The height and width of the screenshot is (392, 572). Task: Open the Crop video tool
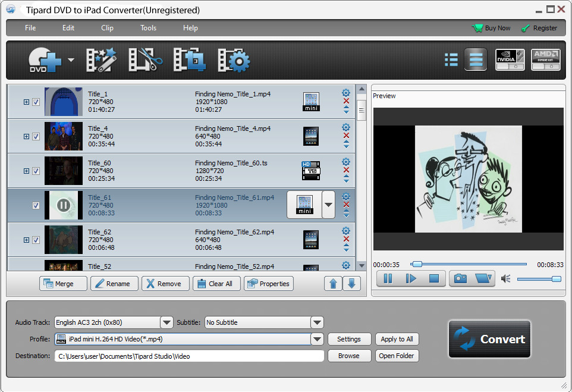click(x=189, y=60)
